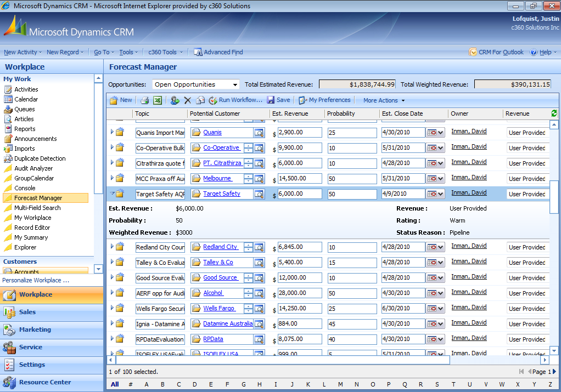Click opportunity icon for Redland City row

[120, 247]
